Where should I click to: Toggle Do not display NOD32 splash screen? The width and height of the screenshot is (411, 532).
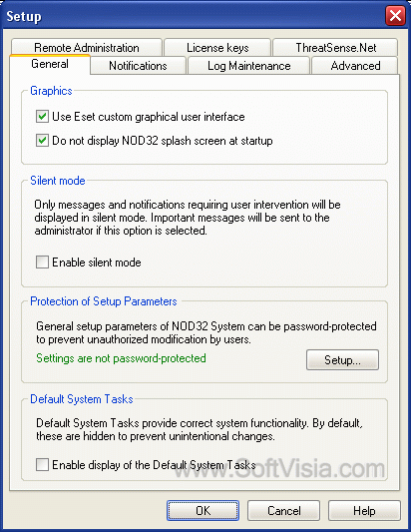coord(42,140)
